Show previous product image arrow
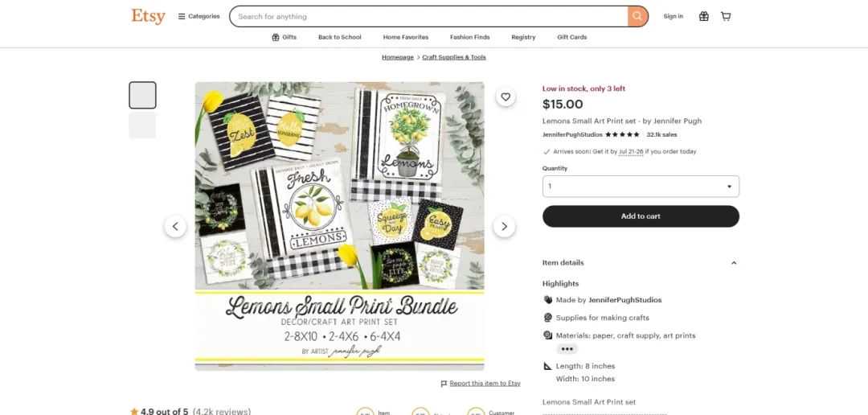Image resolution: width=868 pixels, height=415 pixels. (x=175, y=226)
